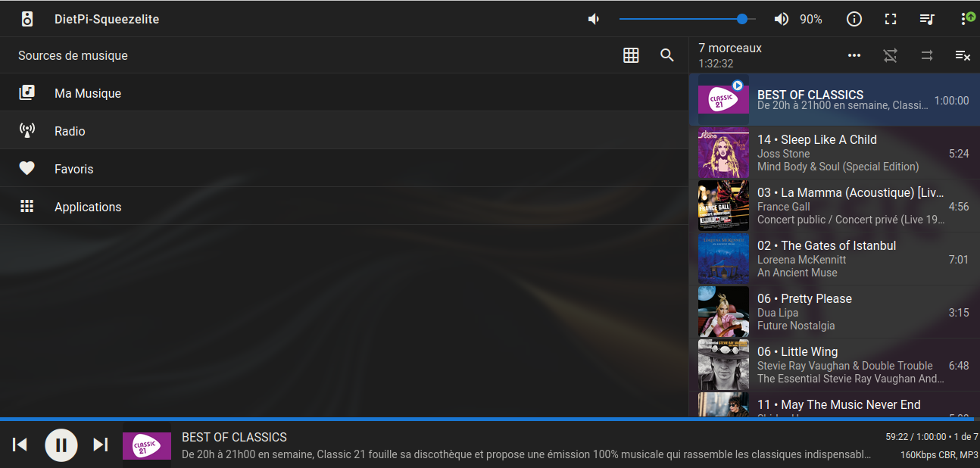The image size is (980, 468).
Task: Clear the play queue
Action: coord(963,55)
